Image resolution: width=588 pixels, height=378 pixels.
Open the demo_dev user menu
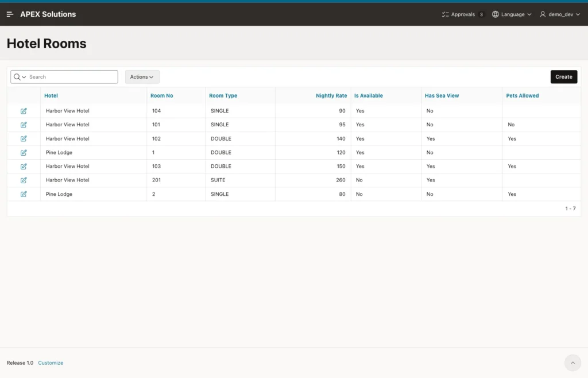[x=560, y=14]
